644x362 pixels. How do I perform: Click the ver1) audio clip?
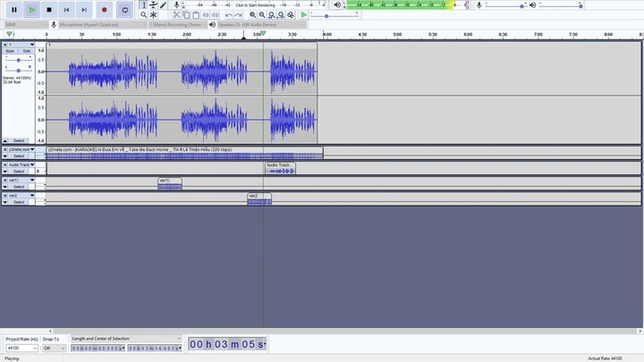[170, 184]
